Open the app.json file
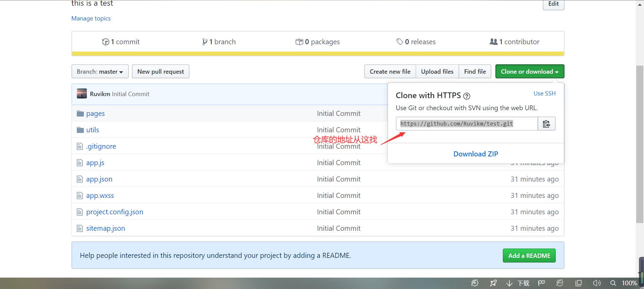Screen dimensions: 644x289 pyautogui.click(x=99, y=179)
